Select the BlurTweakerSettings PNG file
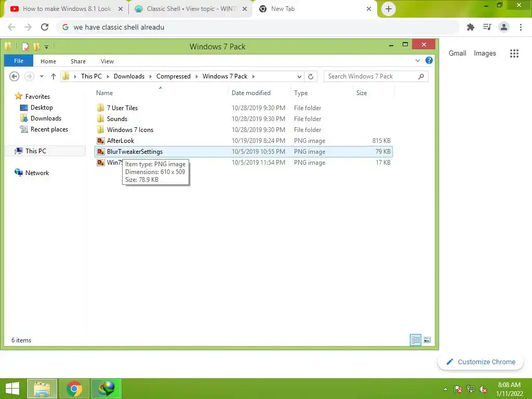532x399 pixels. click(x=243, y=152)
